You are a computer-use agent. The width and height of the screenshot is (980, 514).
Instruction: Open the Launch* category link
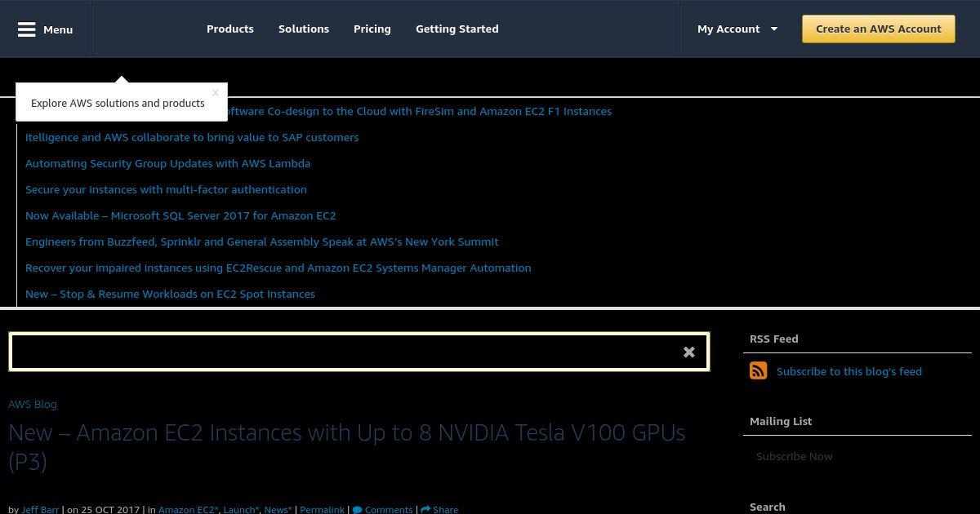pyautogui.click(x=241, y=509)
